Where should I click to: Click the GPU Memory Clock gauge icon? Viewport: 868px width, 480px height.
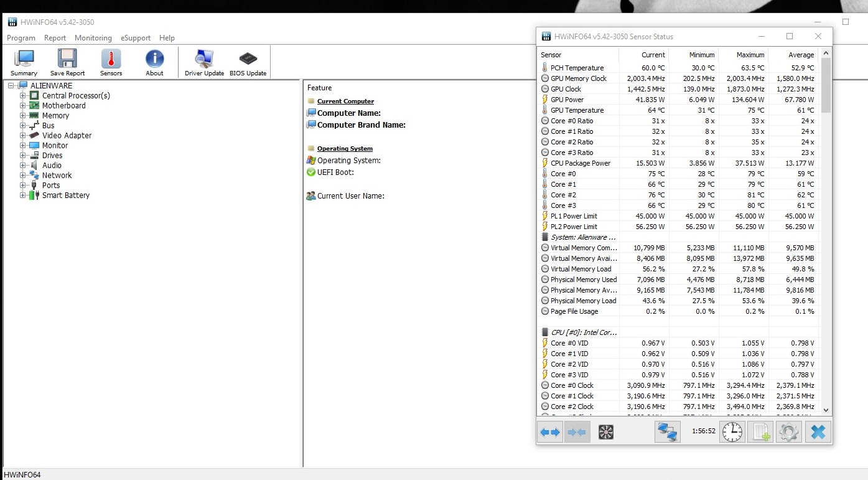coord(545,78)
